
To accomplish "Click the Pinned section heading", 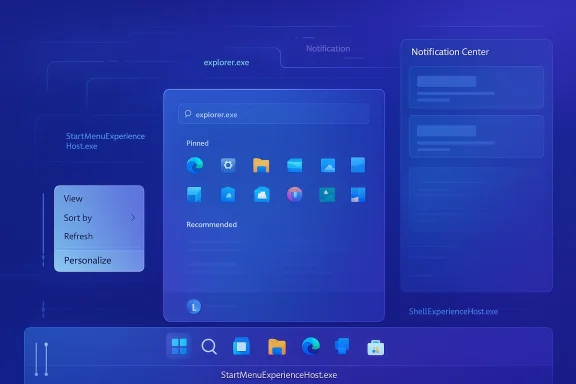I will [x=197, y=143].
